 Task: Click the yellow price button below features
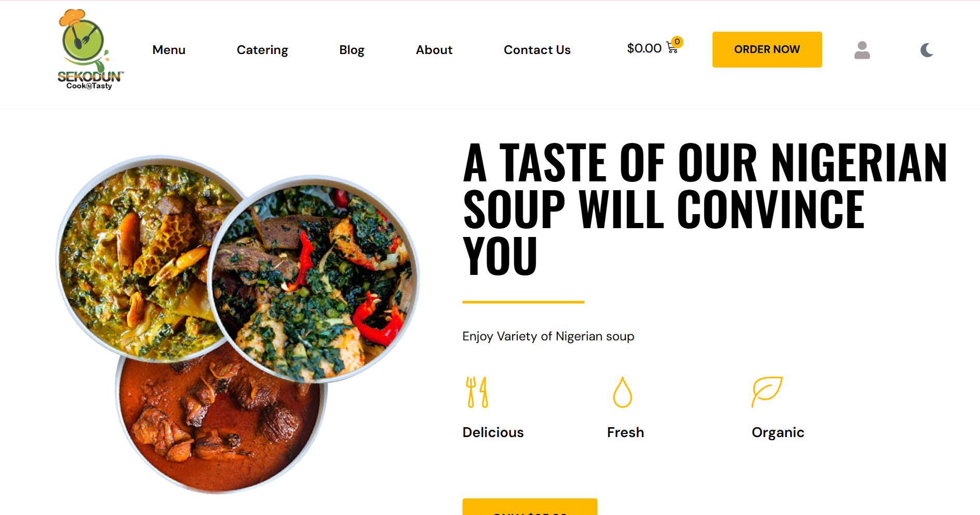[530, 507]
